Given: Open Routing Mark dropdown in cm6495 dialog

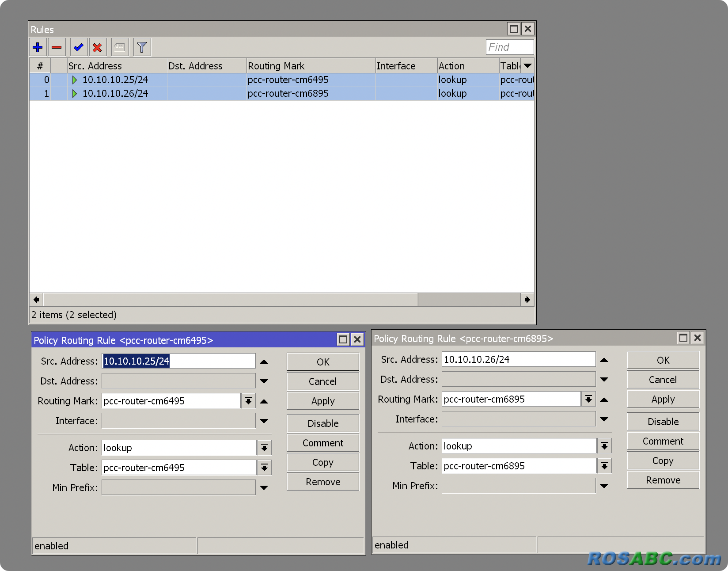Looking at the screenshot, I should (249, 401).
